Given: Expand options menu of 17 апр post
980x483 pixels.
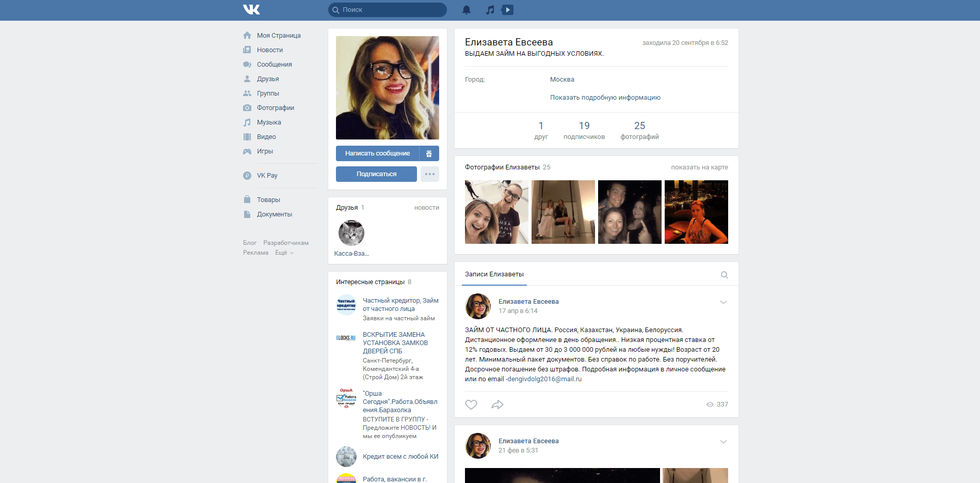Looking at the screenshot, I should 723,302.
